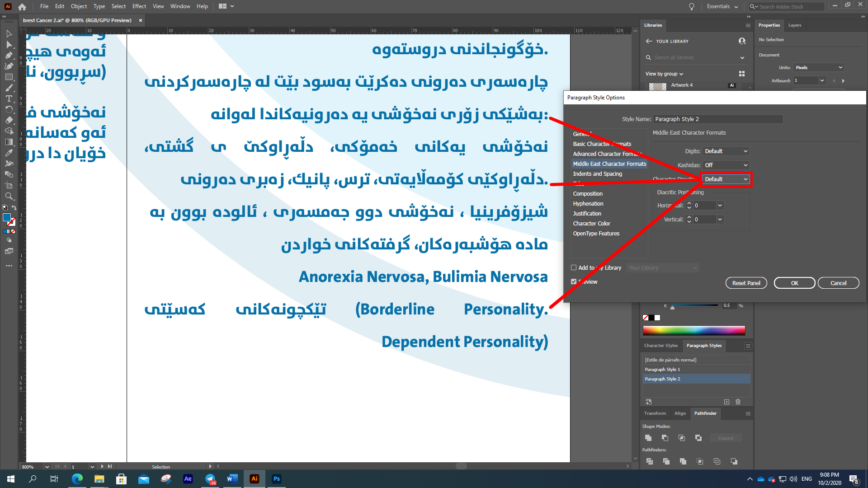Viewport: 868px width, 488px height.
Task: Pick the Eyedropper tool
Action: pos(9,153)
